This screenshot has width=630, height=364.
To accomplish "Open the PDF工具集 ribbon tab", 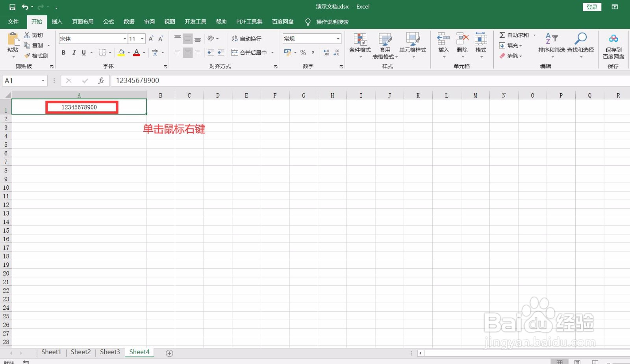I will [249, 22].
